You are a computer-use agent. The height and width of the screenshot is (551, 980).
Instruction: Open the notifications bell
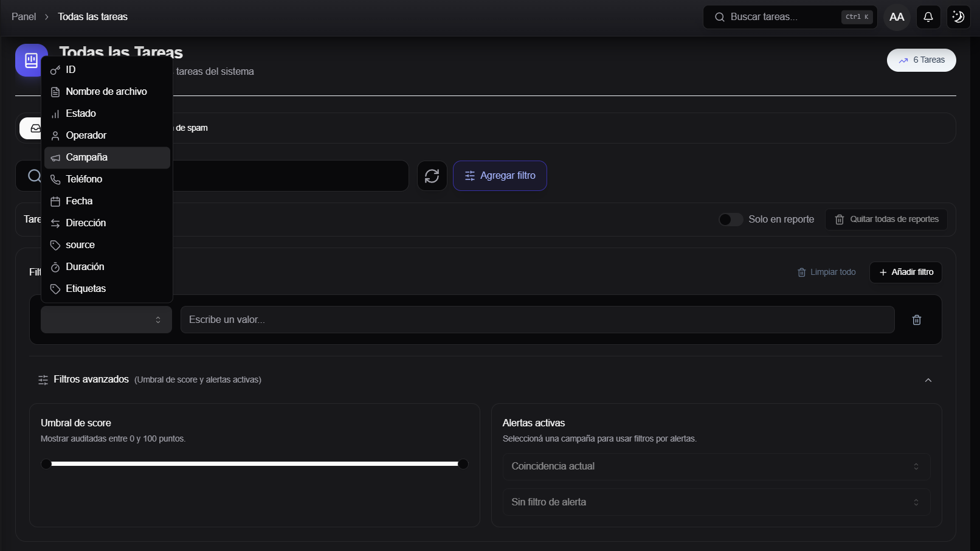tap(928, 17)
